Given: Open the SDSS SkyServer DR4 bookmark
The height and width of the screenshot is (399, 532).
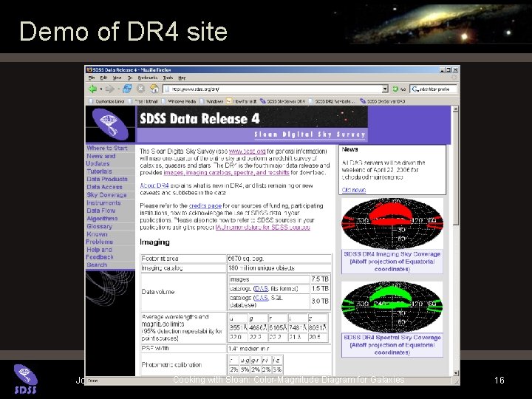Looking at the screenshot, I should tap(282, 101).
